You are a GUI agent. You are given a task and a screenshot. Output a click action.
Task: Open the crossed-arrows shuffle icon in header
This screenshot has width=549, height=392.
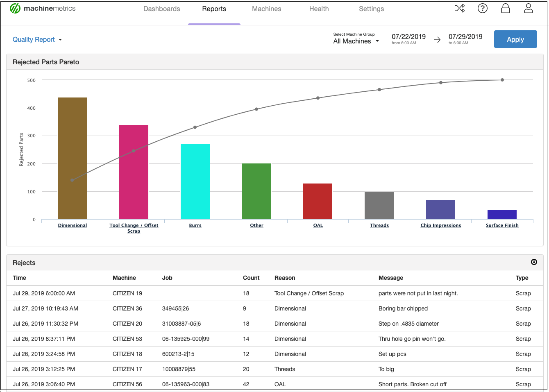460,8
